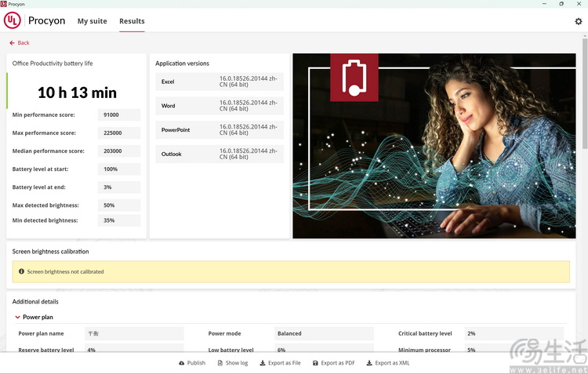Click the calibration warning info icon
588x374 pixels.
click(21, 271)
